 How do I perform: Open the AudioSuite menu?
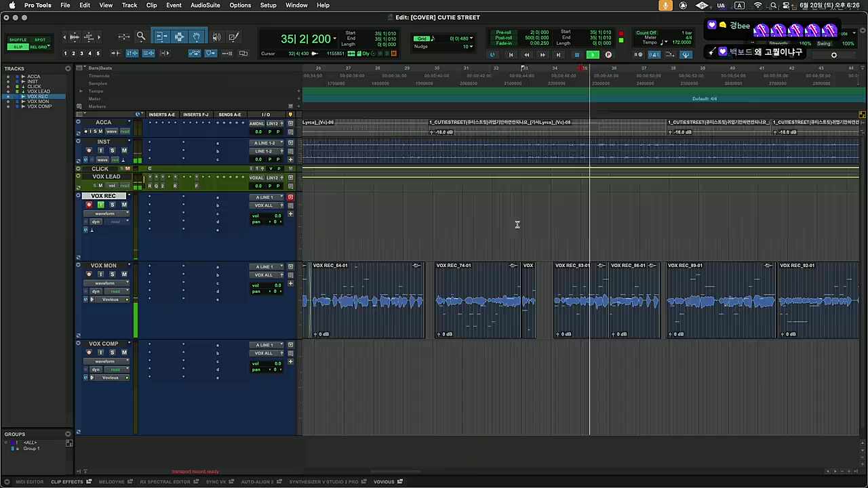[205, 5]
